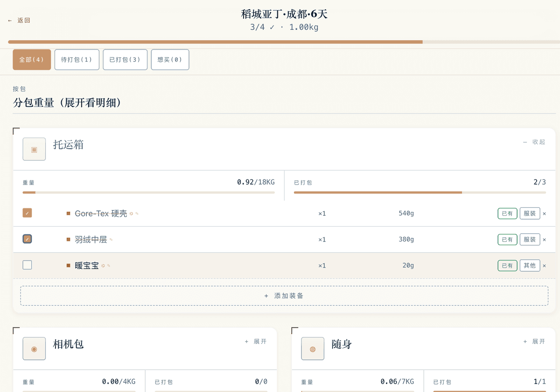Click the 其他 category tag on 暖宝宝
This screenshot has height=392, width=560.
click(x=530, y=266)
